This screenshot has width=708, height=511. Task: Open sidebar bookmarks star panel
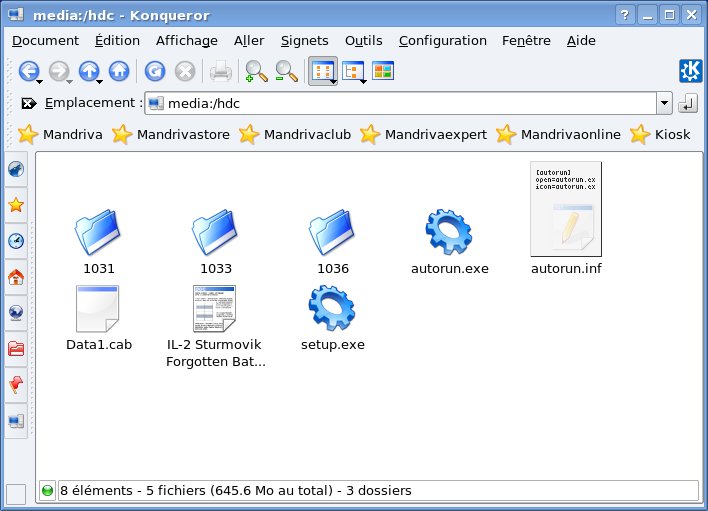(16, 205)
